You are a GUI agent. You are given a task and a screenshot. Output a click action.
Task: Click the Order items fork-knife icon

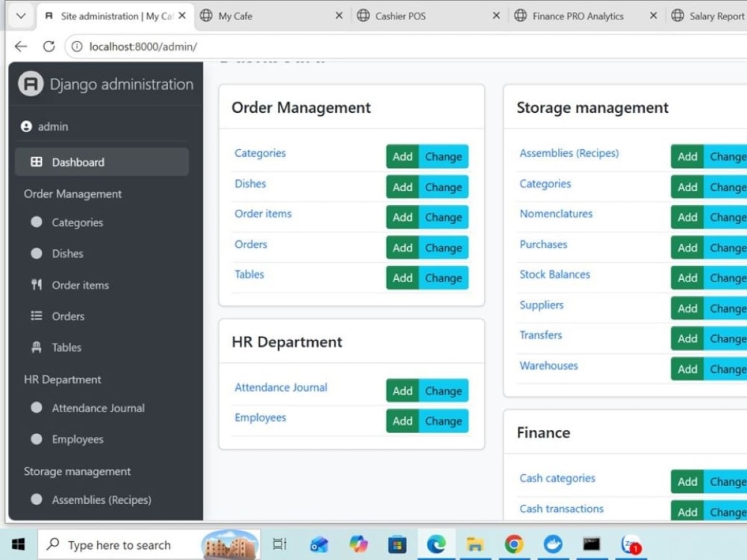36,284
